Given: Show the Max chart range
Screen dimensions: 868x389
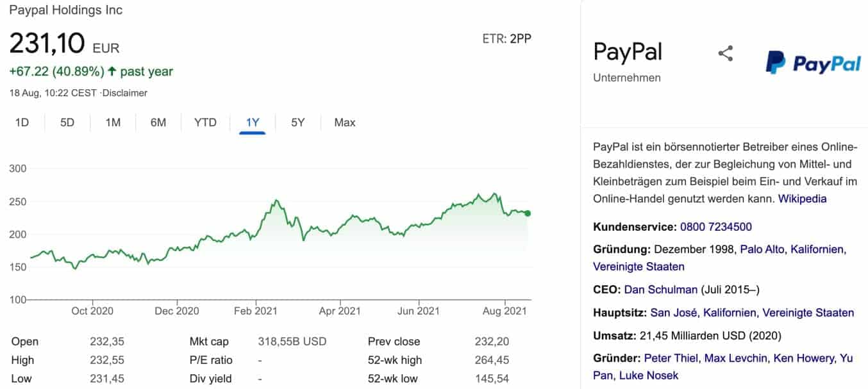Looking at the screenshot, I should (x=344, y=122).
